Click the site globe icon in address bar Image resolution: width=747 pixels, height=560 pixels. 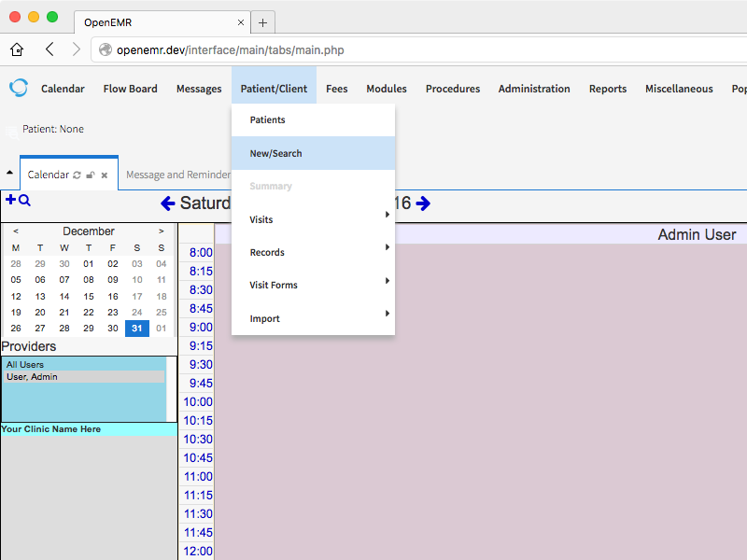point(106,49)
